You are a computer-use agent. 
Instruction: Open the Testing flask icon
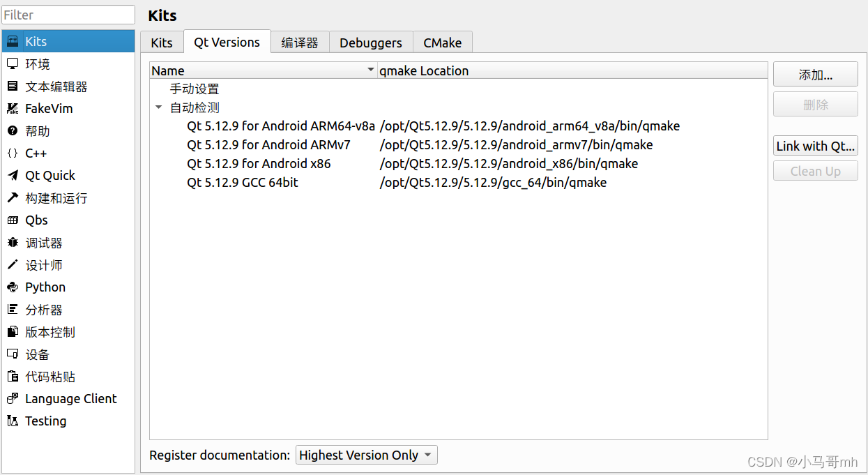tap(13, 421)
